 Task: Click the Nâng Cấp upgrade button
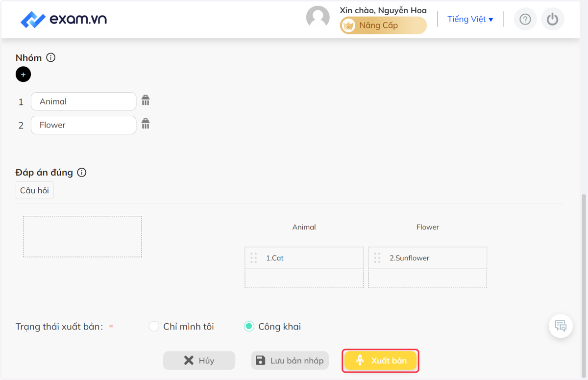click(x=383, y=25)
